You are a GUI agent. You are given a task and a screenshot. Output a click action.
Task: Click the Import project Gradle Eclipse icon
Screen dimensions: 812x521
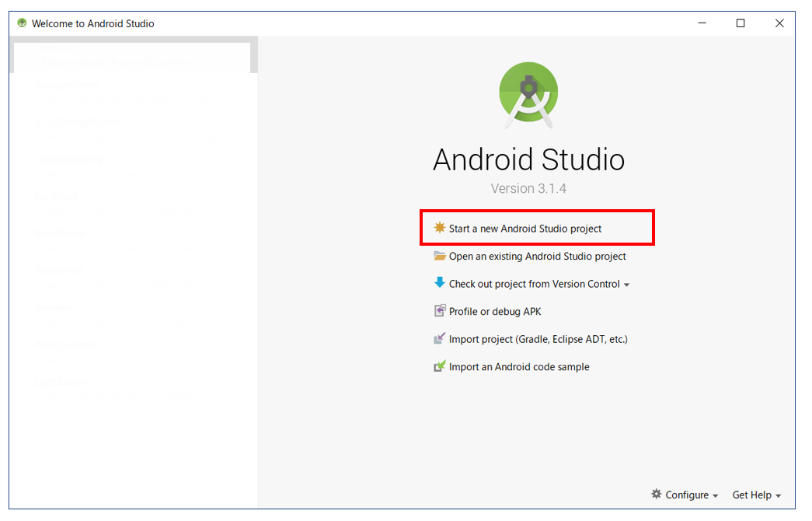click(x=439, y=338)
